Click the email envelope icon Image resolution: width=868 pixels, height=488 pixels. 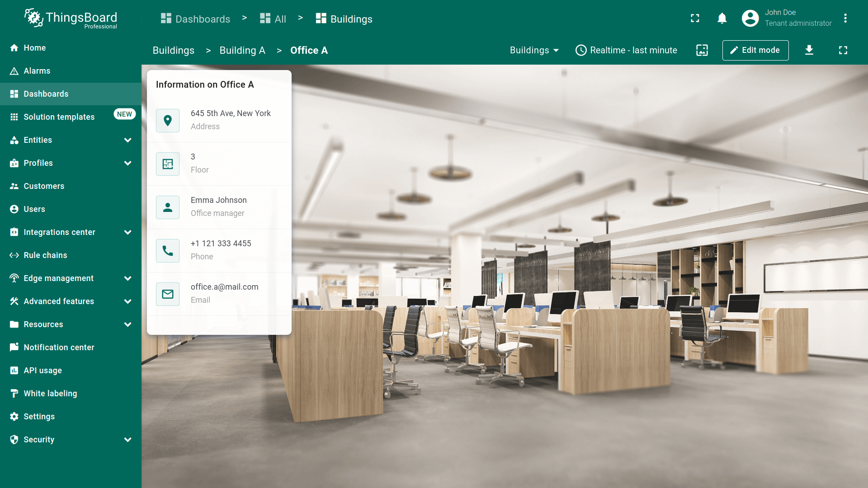tap(168, 294)
